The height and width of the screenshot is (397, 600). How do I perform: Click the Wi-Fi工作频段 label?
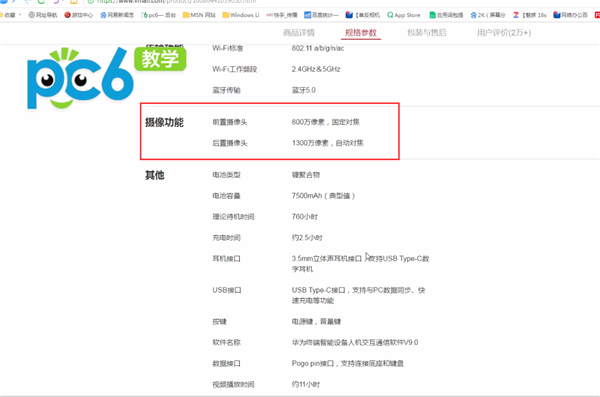pyautogui.click(x=235, y=69)
